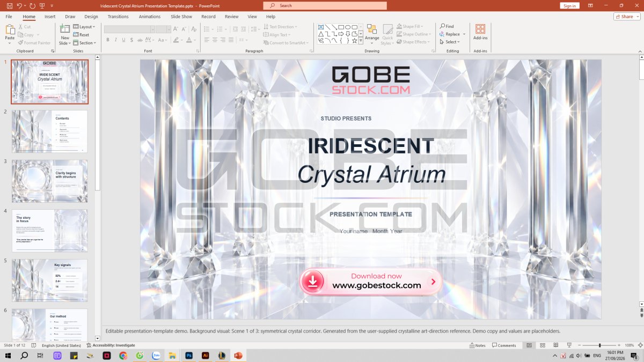Switch to the Design tab

pyautogui.click(x=91, y=17)
